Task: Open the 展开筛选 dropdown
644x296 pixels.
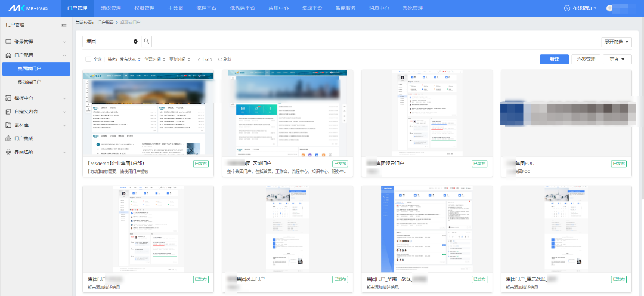Action: [616, 42]
